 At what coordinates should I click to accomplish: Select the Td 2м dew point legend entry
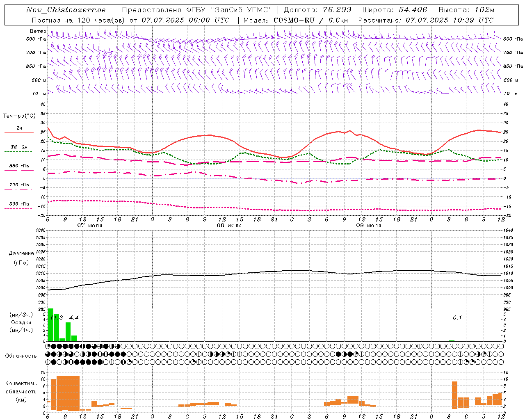(x=19, y=147)
